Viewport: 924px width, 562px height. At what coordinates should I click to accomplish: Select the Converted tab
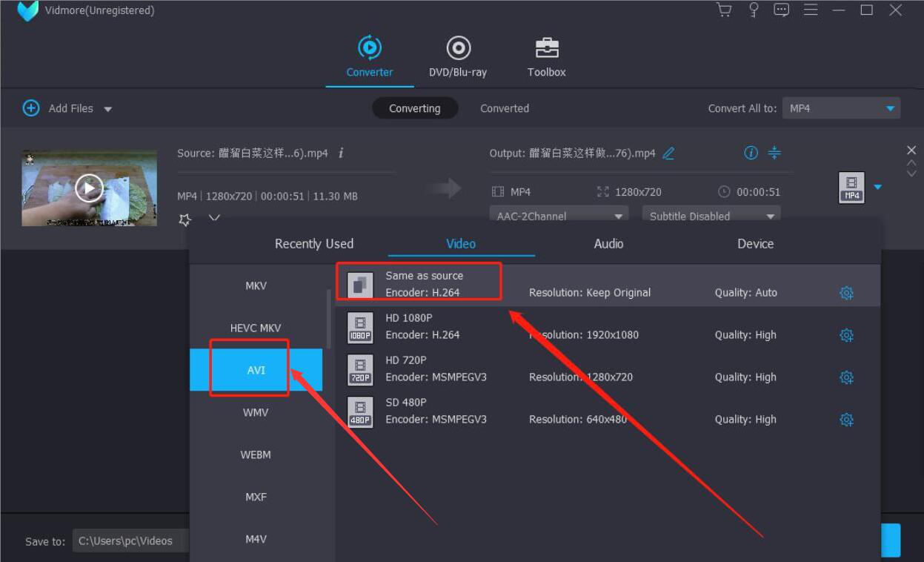click(x=505, y=108)
